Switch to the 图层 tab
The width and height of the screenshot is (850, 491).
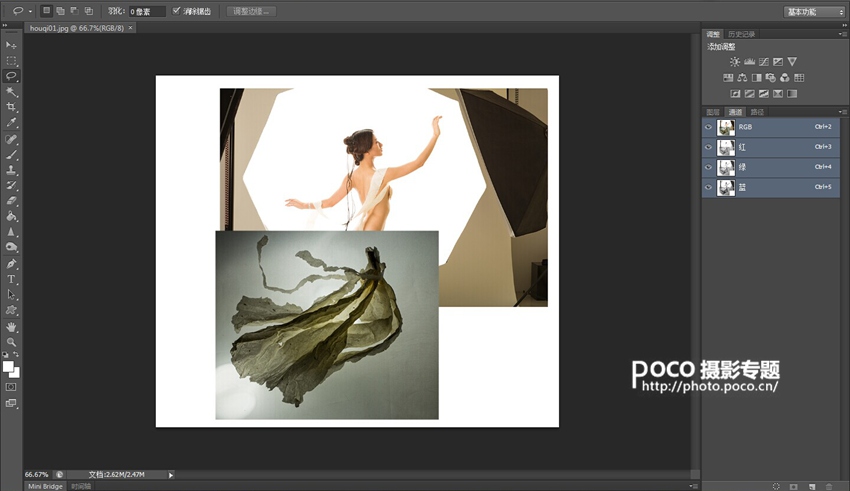point(713,112)
